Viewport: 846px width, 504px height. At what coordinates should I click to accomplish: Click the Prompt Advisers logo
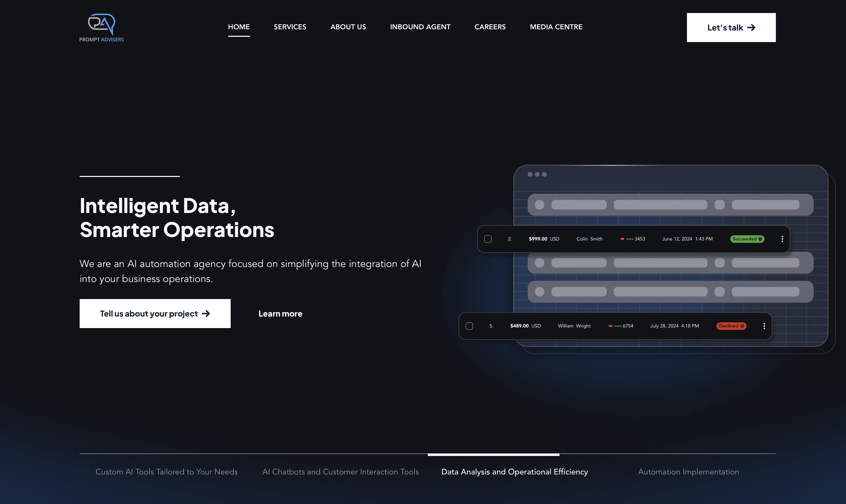click(101, 28)
